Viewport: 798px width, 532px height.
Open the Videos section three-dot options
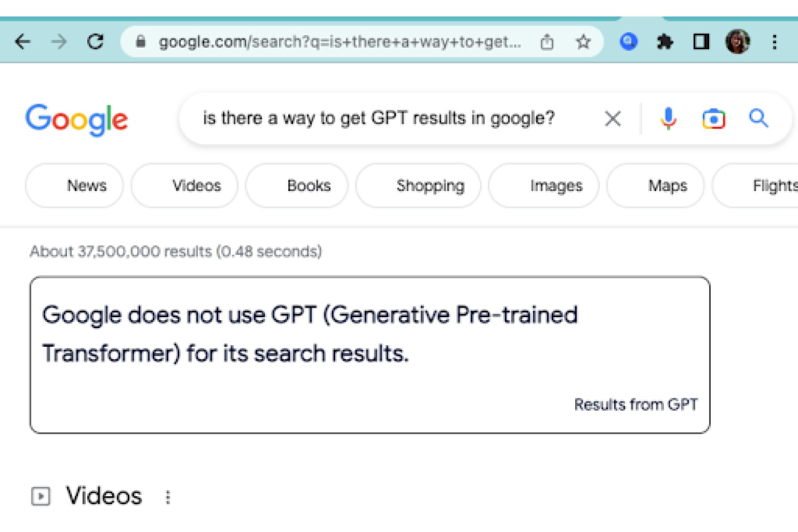(168, 497)
